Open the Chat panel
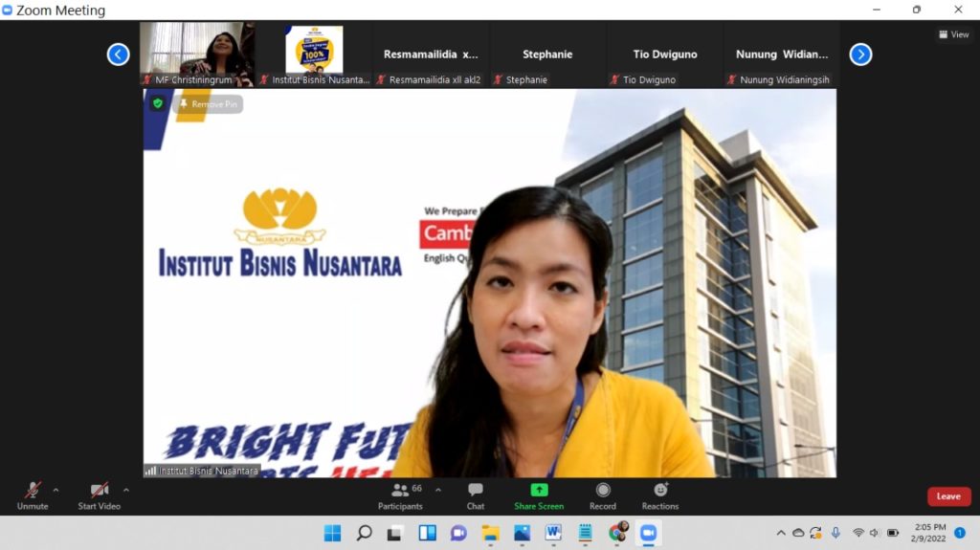The image size is (980, 550). click(x=476, y=496)
